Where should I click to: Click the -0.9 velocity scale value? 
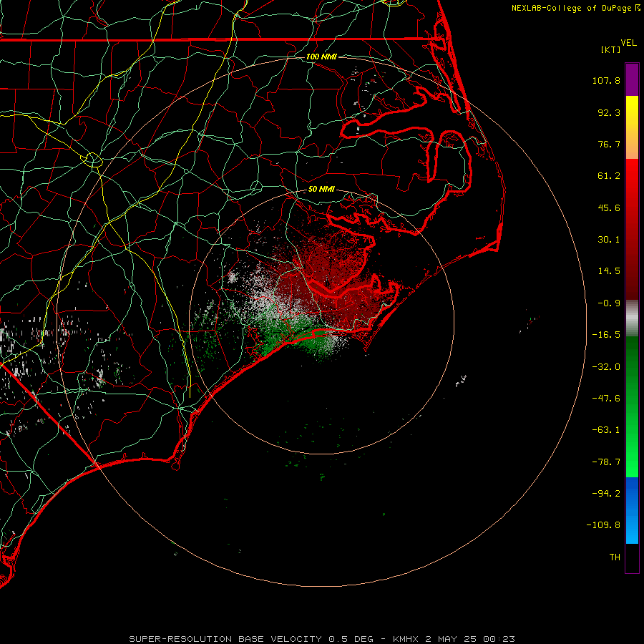pos(609,303)
